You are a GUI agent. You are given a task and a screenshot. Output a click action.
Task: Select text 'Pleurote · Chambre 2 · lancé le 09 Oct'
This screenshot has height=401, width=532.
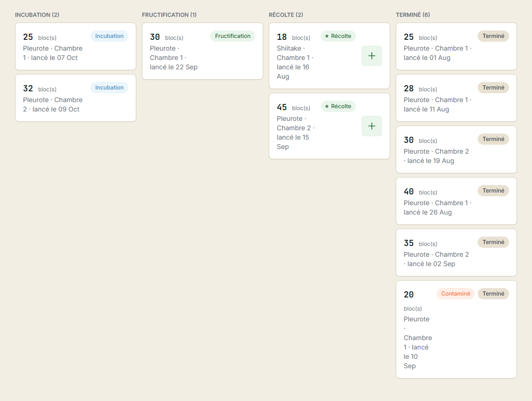coord(53,104)
